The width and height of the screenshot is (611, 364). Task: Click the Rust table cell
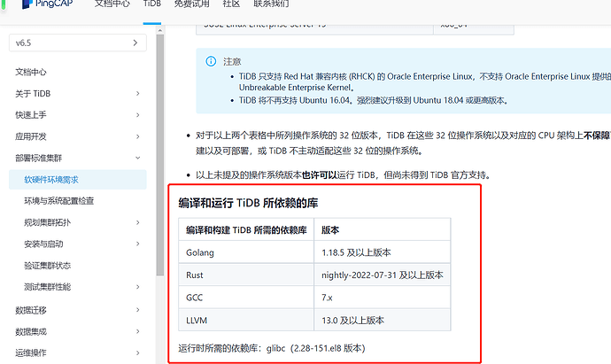(x=246, y=275)
